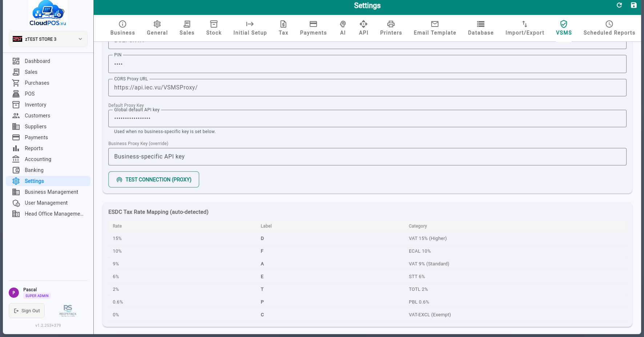Open the Printers tab
The image size is (644, 337).
(391, 28)
